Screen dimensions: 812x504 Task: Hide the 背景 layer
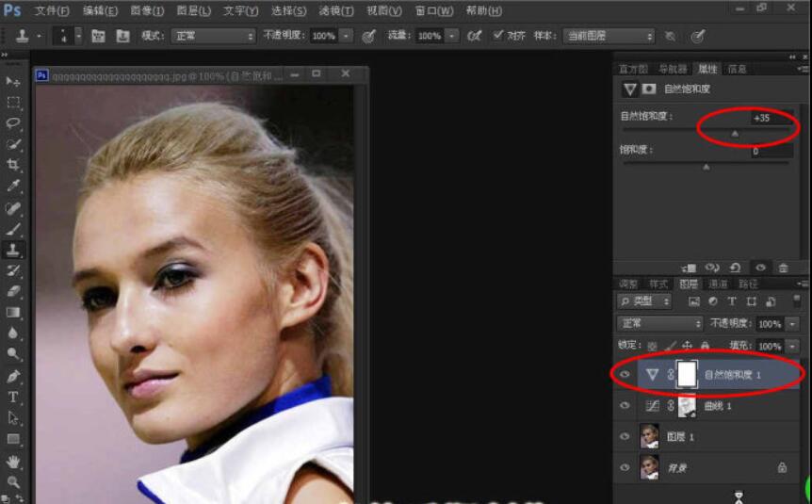click(625, 468)
